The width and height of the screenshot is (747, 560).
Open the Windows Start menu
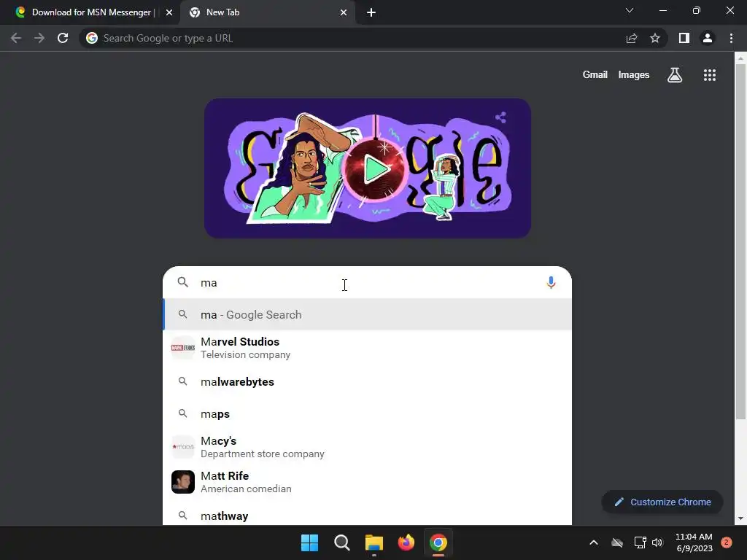[309, 542]
